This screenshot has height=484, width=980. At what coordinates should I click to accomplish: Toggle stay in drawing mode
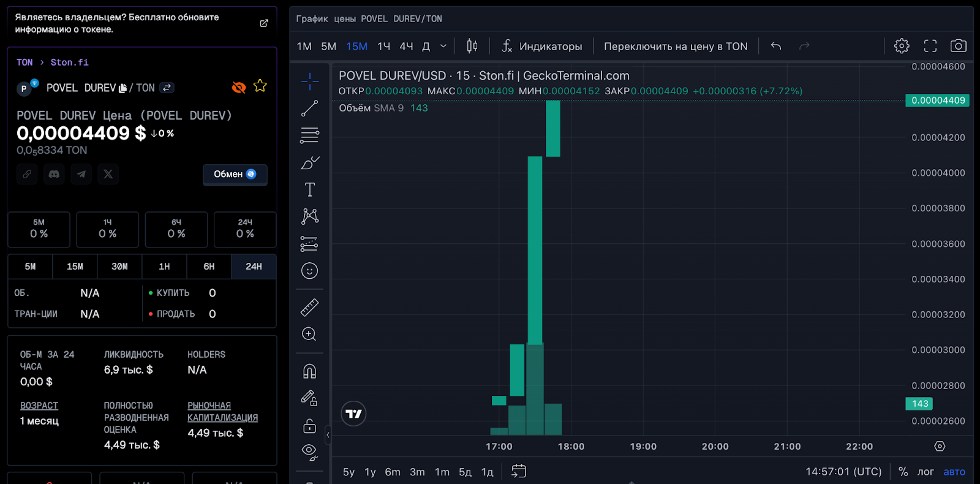tap(310, 398)
